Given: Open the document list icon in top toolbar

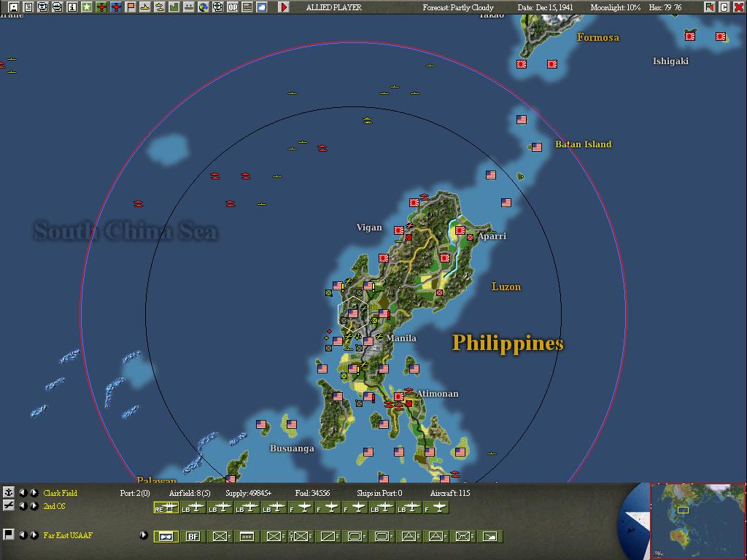Looking at the screenshot, I should click(x=28, y=7).
